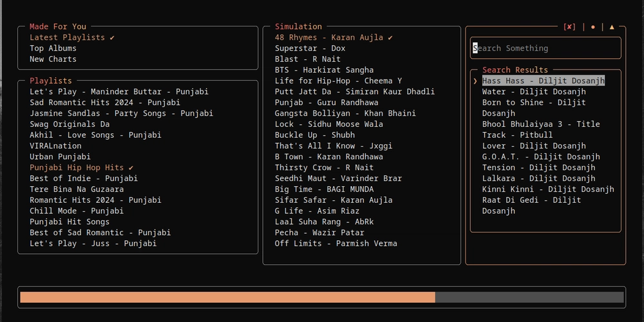Screen dimensions: 644x322
Task: Play Superstar - Dox track
Action: click(310, 48)
